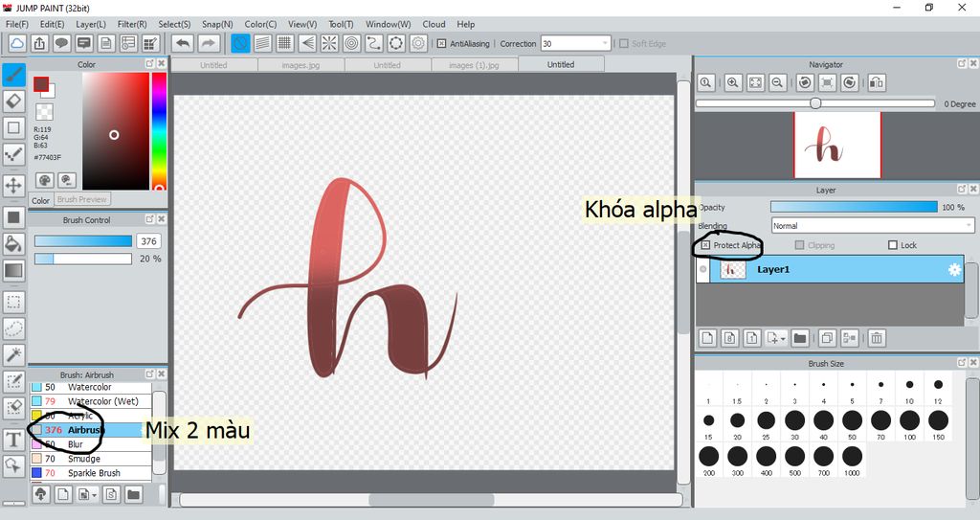980x520 pixels.
Task: Select the Brush tool in left toolbar
Action: [x=13, y=75]
